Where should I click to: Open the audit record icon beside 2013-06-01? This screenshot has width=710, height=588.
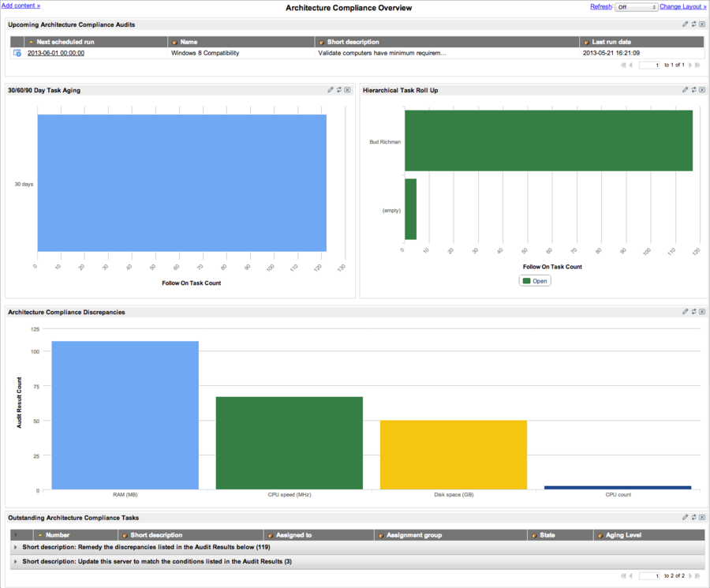17,53
